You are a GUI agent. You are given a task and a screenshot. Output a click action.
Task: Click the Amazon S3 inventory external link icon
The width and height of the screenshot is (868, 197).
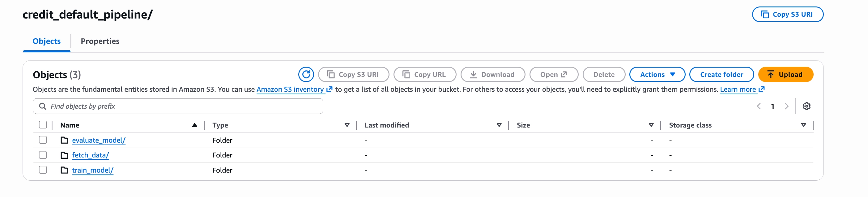pyautogui.click(x=329, y=89)
